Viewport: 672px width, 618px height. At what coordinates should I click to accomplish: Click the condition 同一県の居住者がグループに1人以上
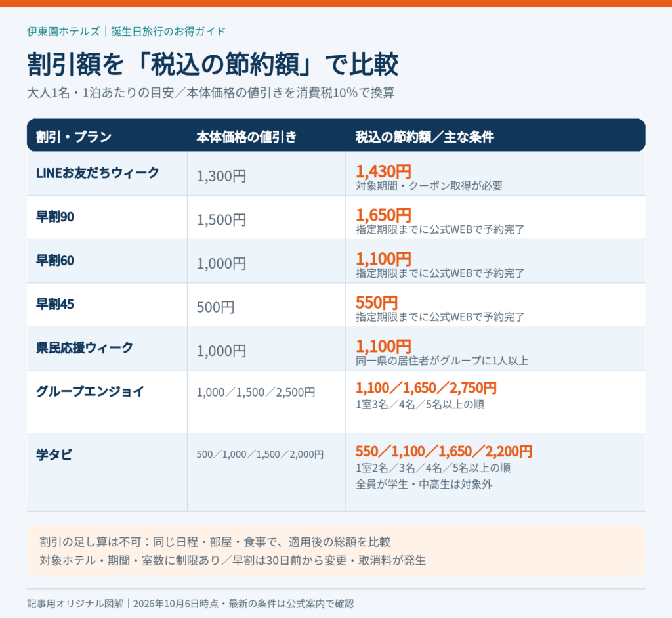click(442, 361)
